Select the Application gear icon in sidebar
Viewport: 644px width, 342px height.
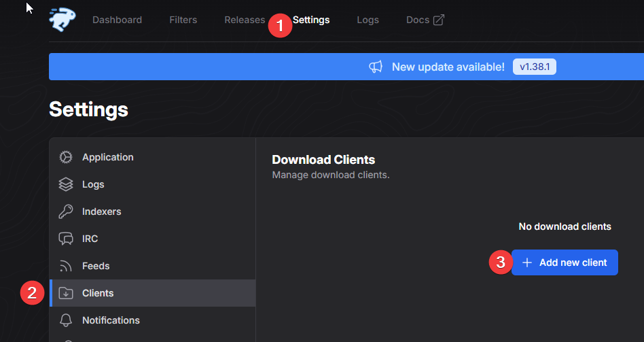[x=66, y=157]
